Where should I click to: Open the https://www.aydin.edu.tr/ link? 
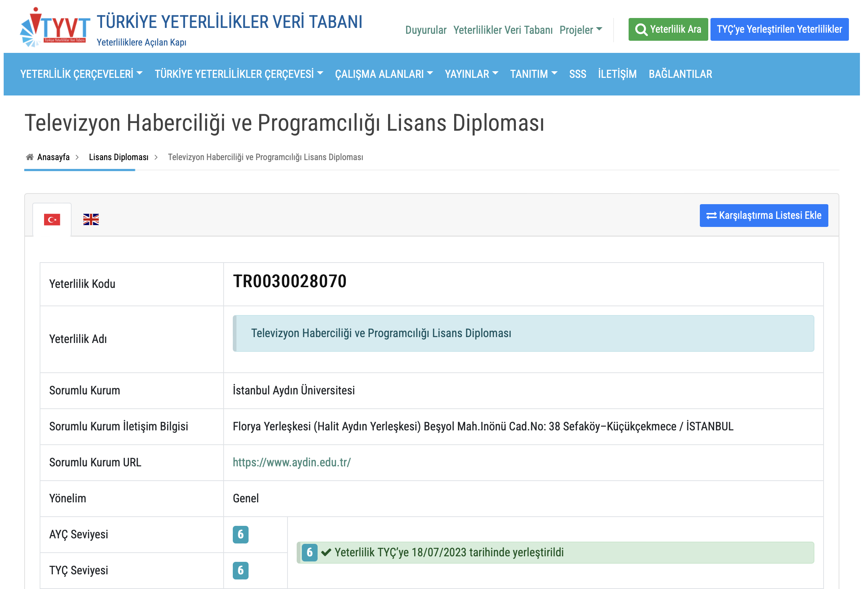click(292, 463)
